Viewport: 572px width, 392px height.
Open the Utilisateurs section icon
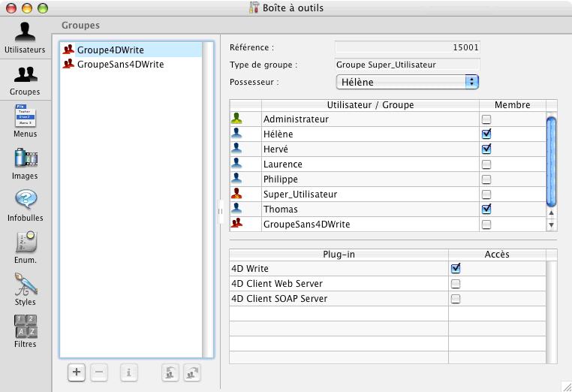(26, 32)
